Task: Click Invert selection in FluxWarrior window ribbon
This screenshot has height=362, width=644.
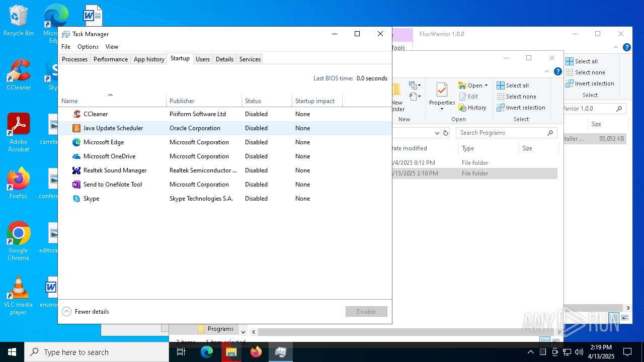Action: point(590,83)
